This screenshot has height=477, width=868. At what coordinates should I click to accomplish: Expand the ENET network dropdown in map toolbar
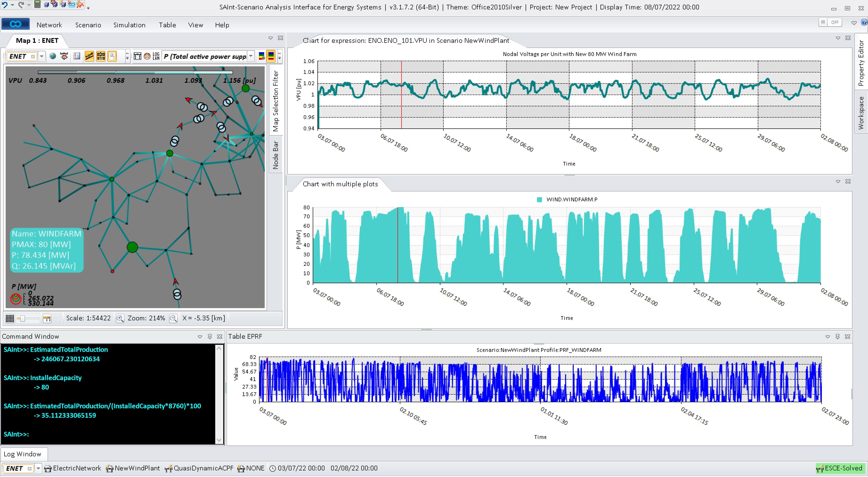point(42,56)
